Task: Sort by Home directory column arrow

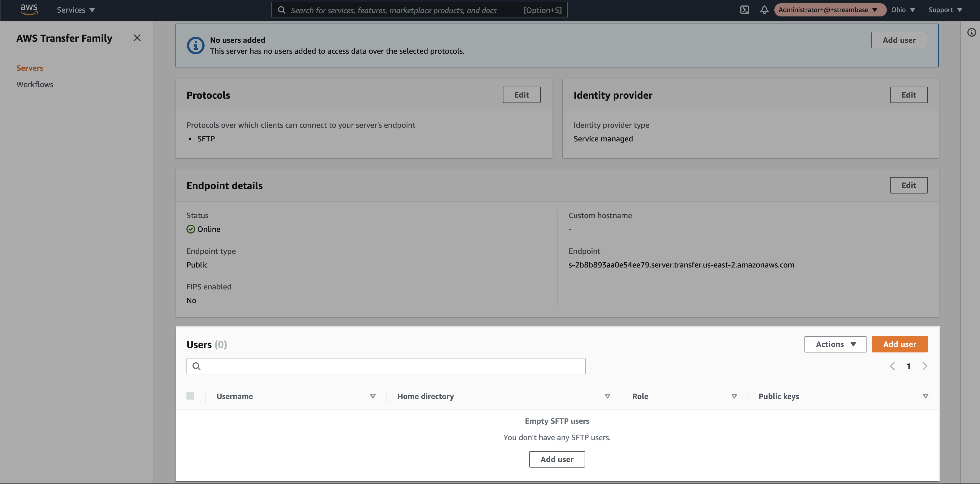Action: [x=608, y=396]
